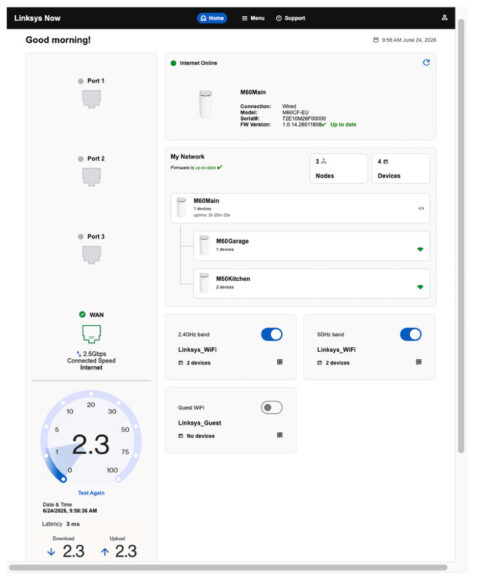Refresh the internet status

[426, 63]
